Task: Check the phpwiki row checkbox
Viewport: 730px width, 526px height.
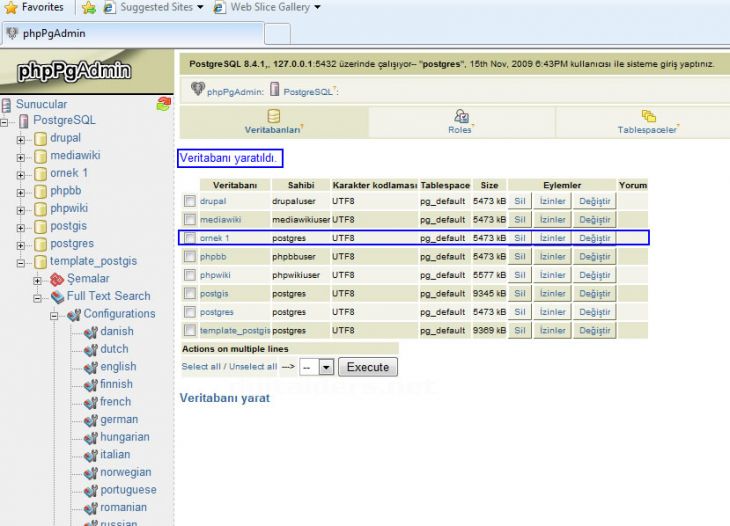Action: [x=189, y=275]
